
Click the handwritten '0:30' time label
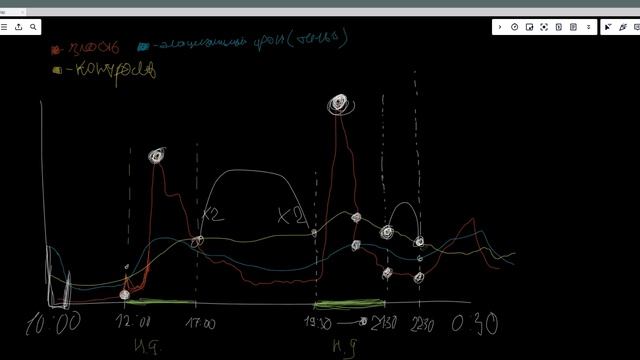475,324
